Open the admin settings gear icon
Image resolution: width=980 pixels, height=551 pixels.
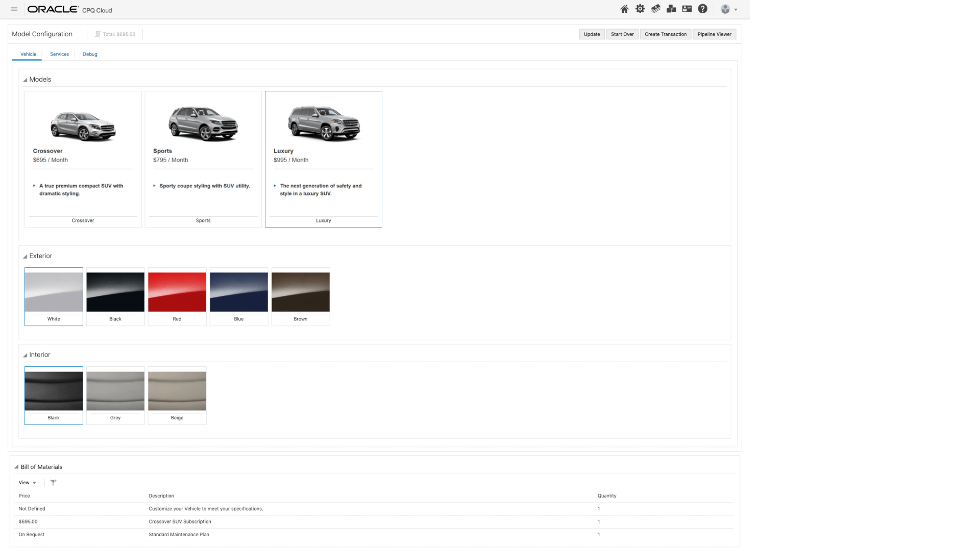point(640,9)
